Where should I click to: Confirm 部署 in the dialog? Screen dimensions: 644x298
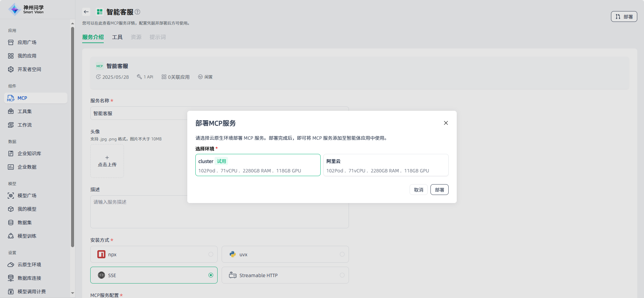(x=439, y=190)
